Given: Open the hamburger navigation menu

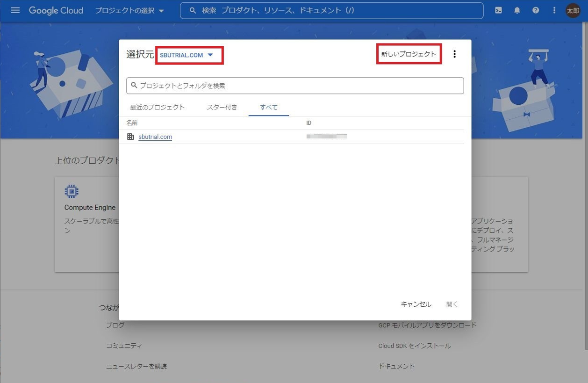Looking at the screenshot, I should (x=15, y=10).
